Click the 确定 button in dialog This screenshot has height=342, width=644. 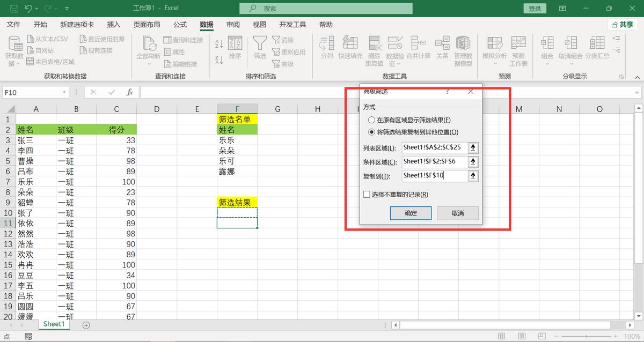tap(411, 213)
